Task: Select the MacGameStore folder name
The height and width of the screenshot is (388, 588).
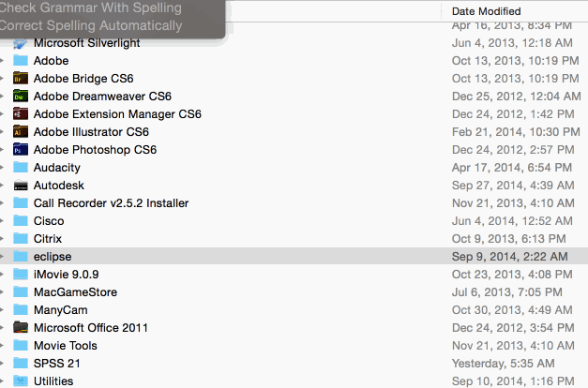Action: [75, 292]
